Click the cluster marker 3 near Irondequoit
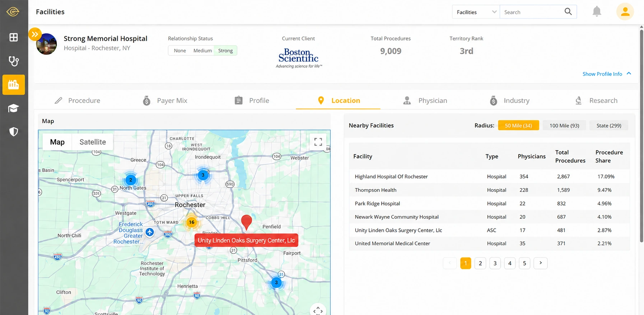The height and width of the screenshot is (315, 644). tap(203, 175)
